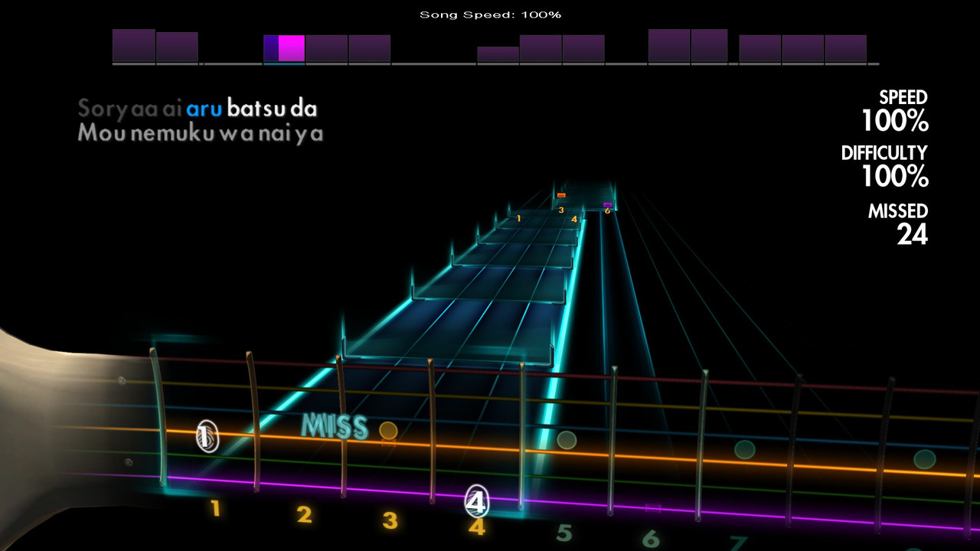Click the lyric word "Sory"
Image resolution: width=980 pixels, height=551 pixels.
[x=102, y=109]
